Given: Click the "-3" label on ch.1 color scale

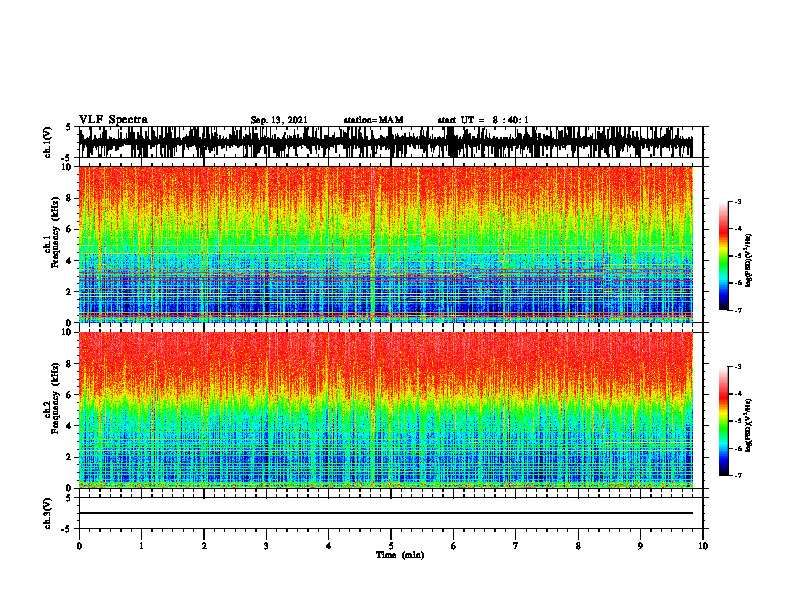Looking at the screenshot, I should click(x=738, y=201).
